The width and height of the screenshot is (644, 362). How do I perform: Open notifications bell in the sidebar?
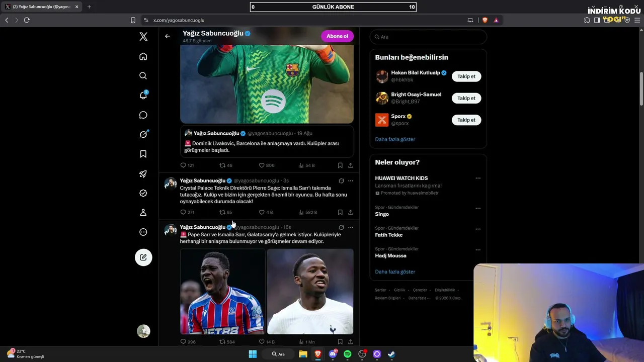(x=143, y=96)
